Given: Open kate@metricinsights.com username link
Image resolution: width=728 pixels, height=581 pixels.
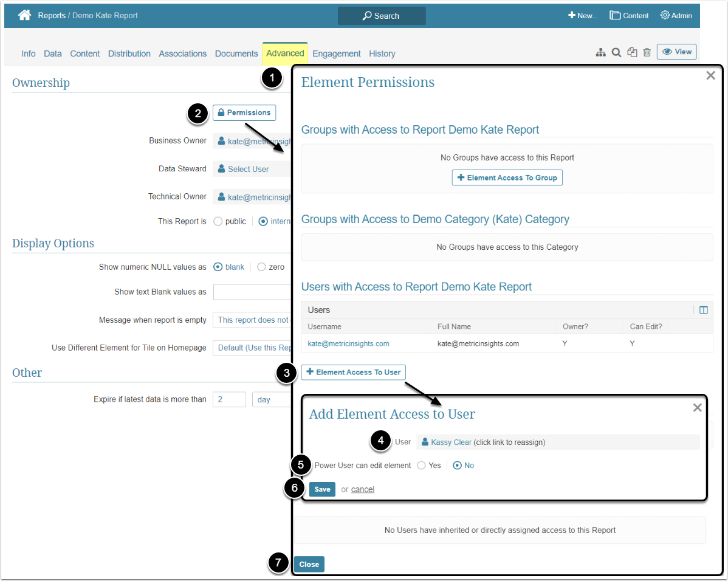Looking at the screenshot, I should click(x=348, y=343).
